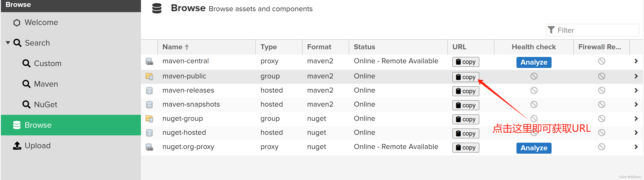644x180 pixels.
Task: Open nuget-hosted via its row chevron
Action: coord(636,133)
